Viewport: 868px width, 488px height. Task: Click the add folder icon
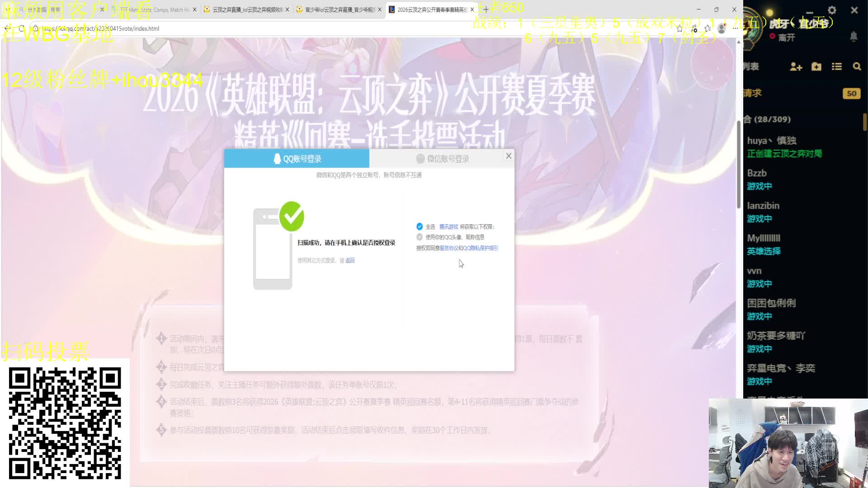click(816, 67)
